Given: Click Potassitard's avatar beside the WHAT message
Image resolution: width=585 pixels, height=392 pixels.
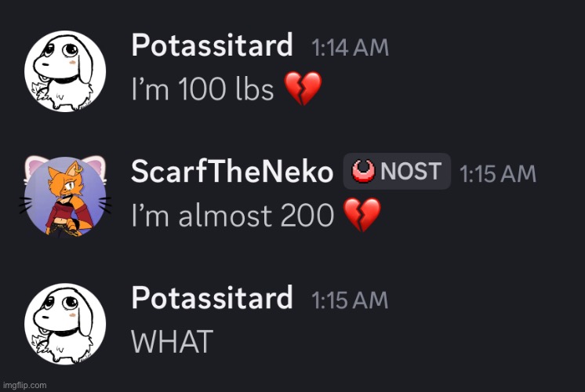Looking at the screenshot, I should point(66,324).
